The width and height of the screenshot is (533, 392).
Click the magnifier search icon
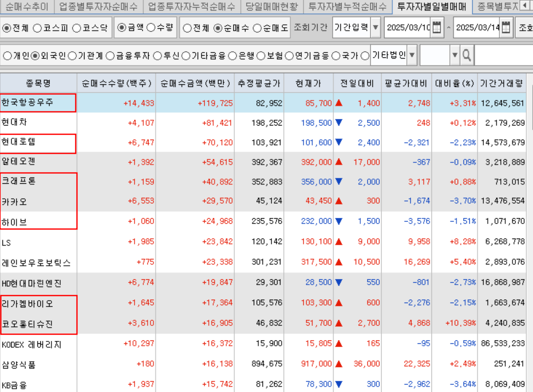tap(467, 55)
